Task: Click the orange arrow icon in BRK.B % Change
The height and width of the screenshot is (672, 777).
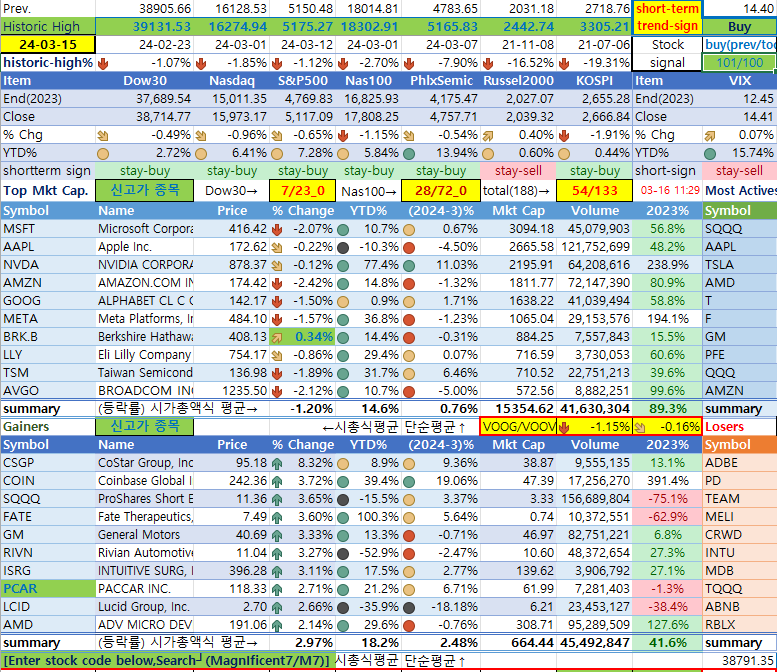Action: coord(277,337)
